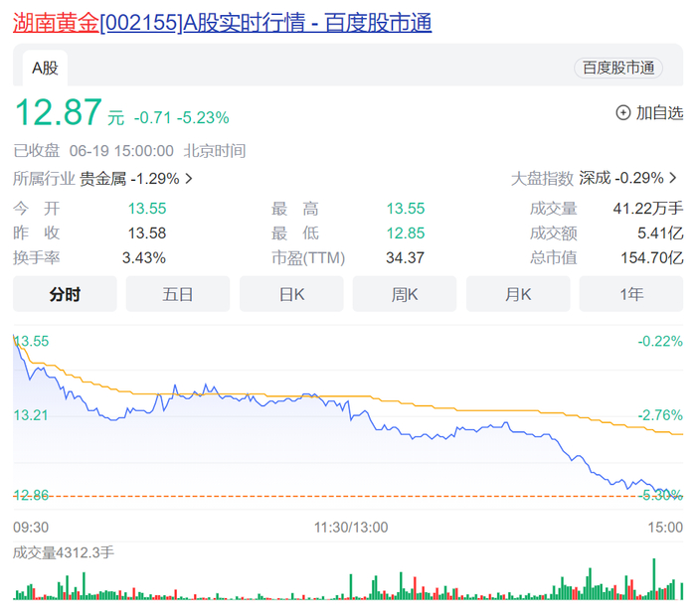Click the 15:00 time axis label
Image resolution: width=696 pixels, height=616 pixels.
[665, 528]
